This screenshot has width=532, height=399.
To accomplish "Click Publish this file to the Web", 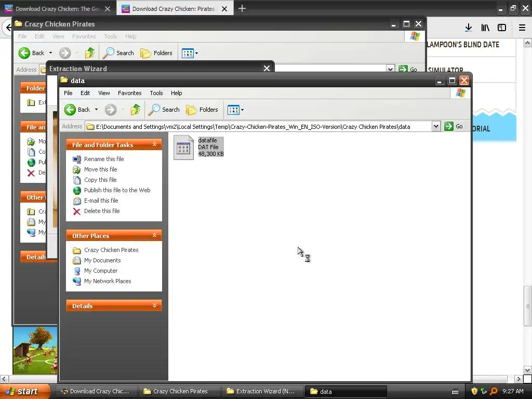I will pyautogui.click(x=117, y=190).
